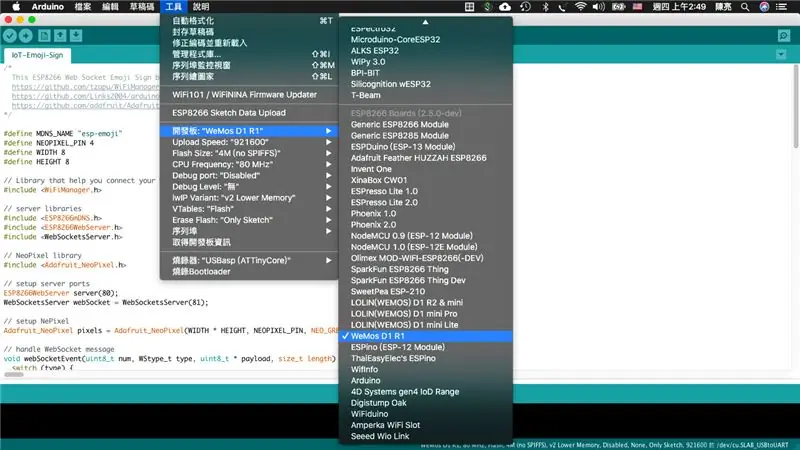Open 序列埠監控視窗 menu entry
The width and height of the screenshot is (800, 450).
(x=249, y=65)
